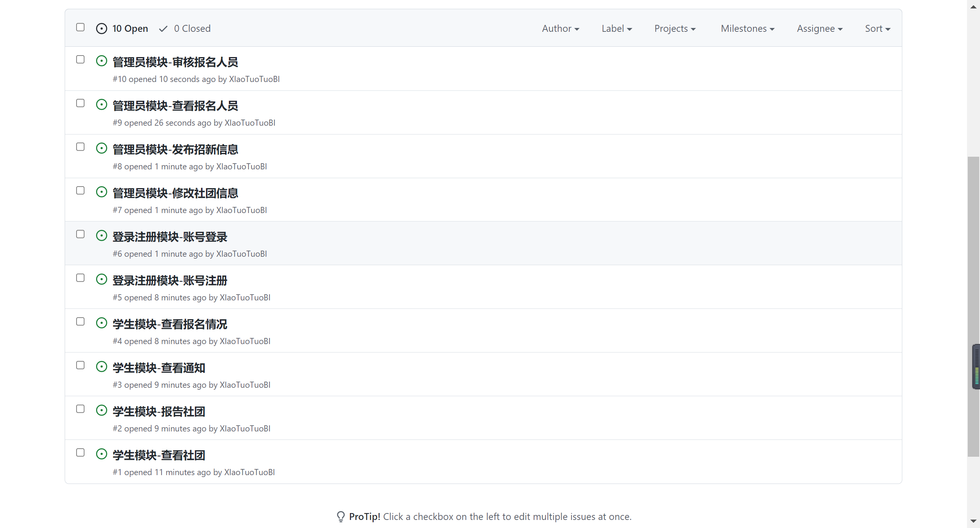Image resolution: width=980 pixels, height=528 pixels.
Task: Open the Label filter dropdown
Action: (x=617, y=29)
